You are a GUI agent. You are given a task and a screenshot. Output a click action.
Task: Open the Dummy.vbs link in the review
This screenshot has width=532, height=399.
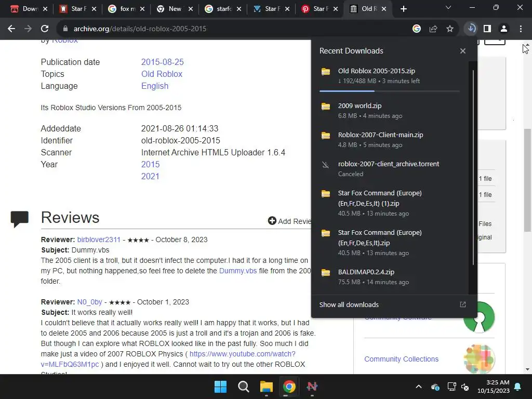coord(238,271)
